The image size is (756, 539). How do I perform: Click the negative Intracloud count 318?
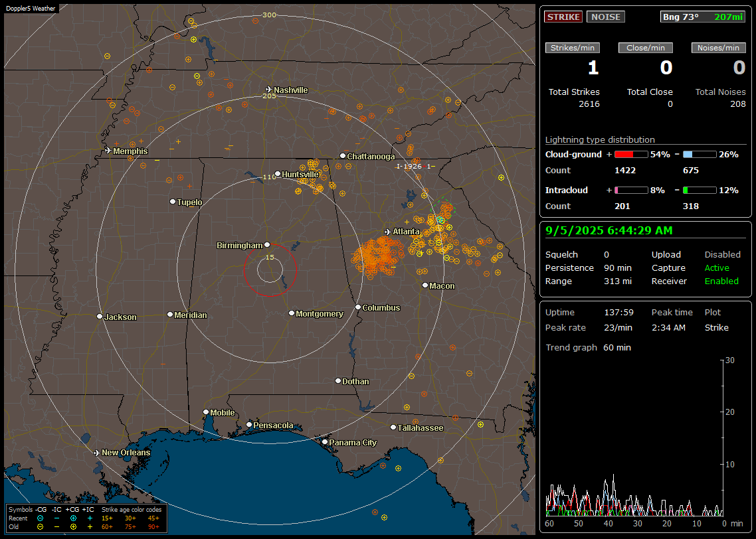coord(691,206)
